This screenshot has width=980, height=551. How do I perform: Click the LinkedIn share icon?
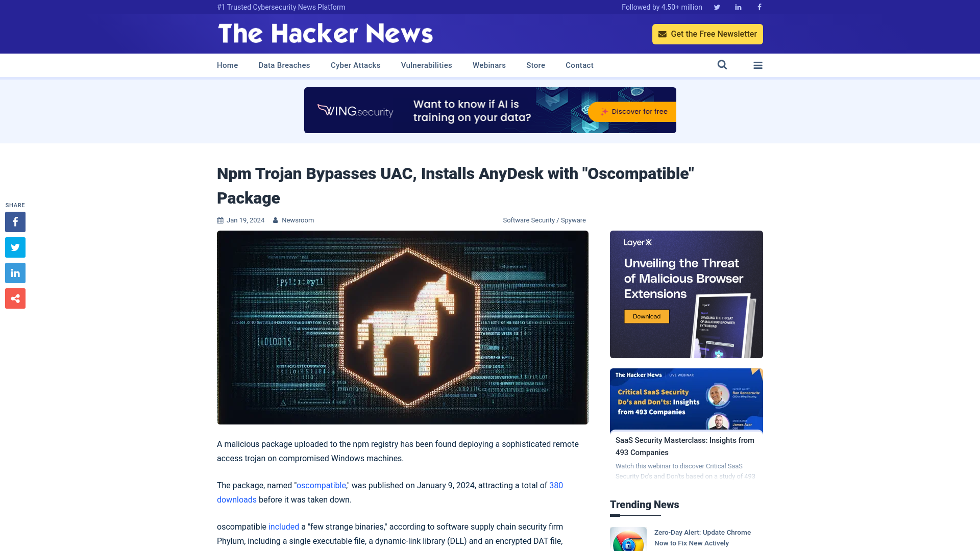[15, 272]
